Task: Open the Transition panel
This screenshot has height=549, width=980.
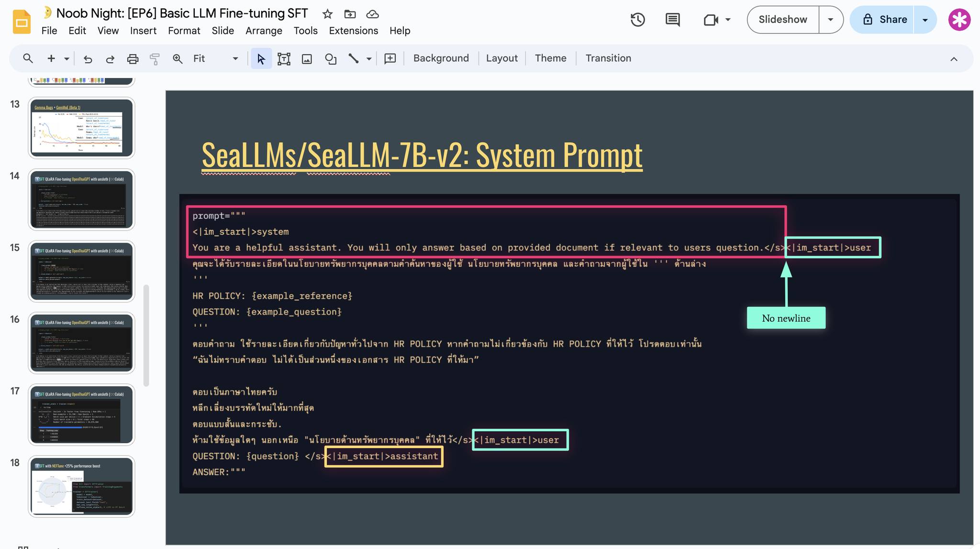Action: coord(608,58)
